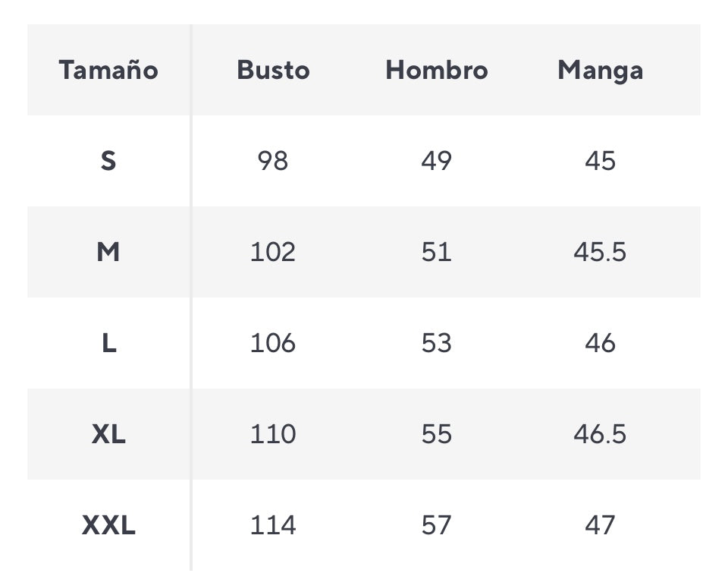Viewport: 728px width, 573px height.
Task: Click the Busto column header
Action: (x=273, y=70)
